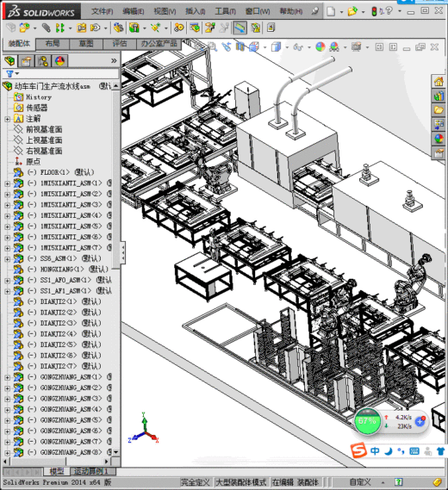Open the ConfigurationManager tab icon
Screen dimensions: 448x490
tap(43, 61)
